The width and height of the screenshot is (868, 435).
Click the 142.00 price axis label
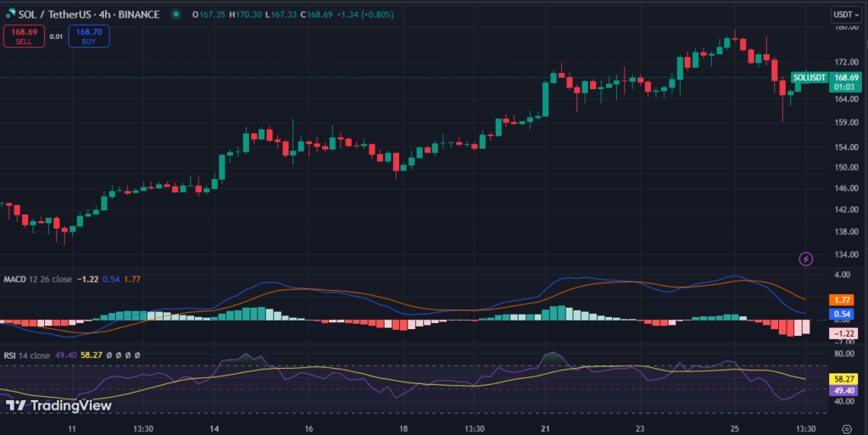pos(847,209)
